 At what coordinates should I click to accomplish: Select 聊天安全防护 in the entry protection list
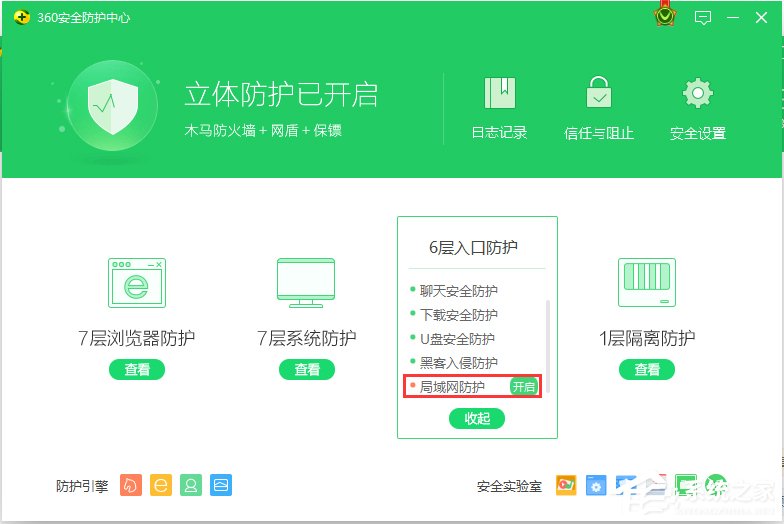(458, 291)
